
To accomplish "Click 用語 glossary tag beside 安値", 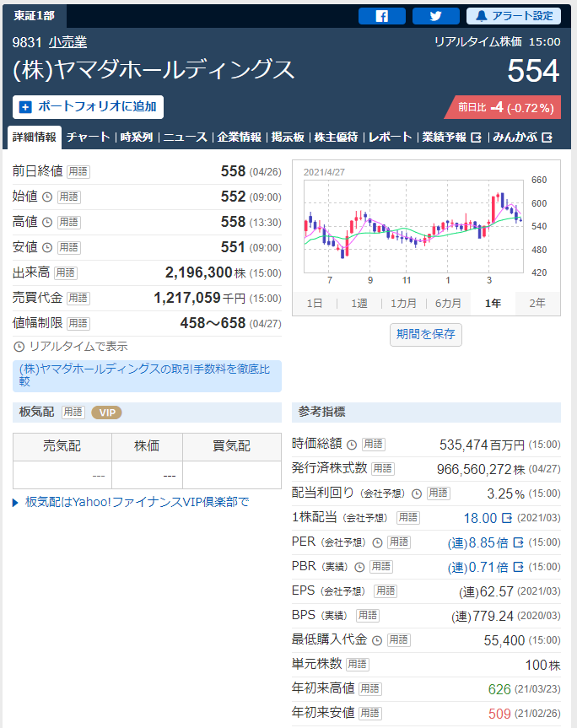I will pos(69,247).
